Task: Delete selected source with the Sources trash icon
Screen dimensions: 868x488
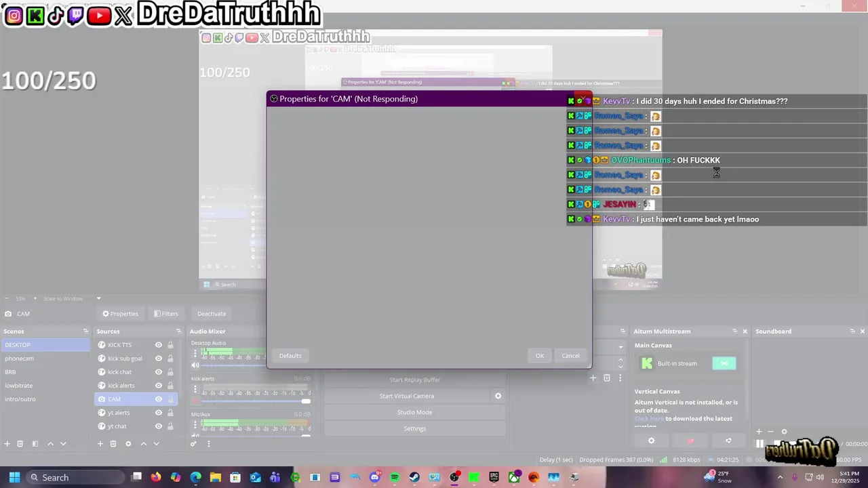Action: point(113,444)
